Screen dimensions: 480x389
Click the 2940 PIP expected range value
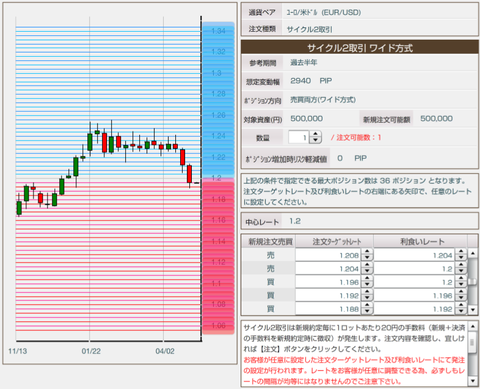pyautogui.click(x=311, y=81)
